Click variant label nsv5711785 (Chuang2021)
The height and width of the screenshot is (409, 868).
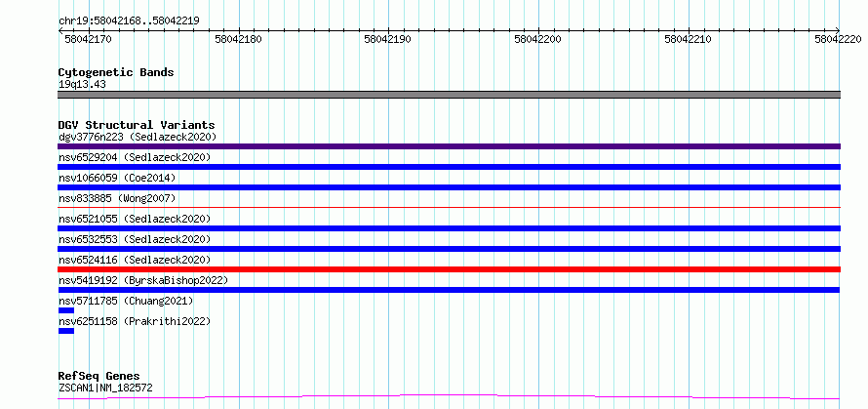126,301
